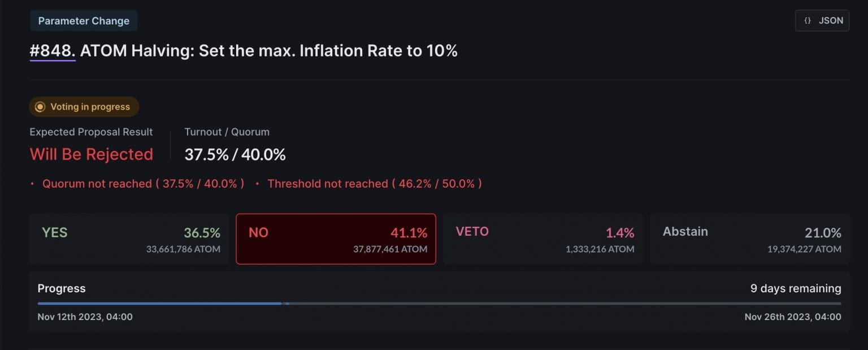Click the Will Be Rejected result text
Screen dimensions: 868x350
click(92, 154)
